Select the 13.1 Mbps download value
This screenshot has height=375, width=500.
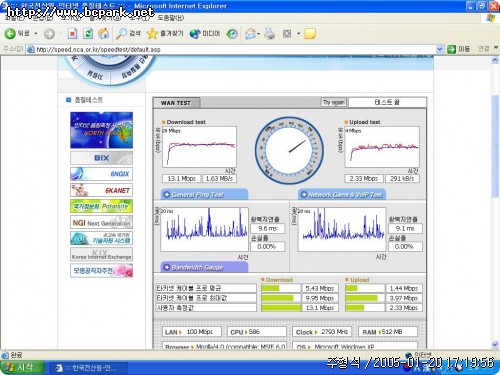[x=181, y=179]
